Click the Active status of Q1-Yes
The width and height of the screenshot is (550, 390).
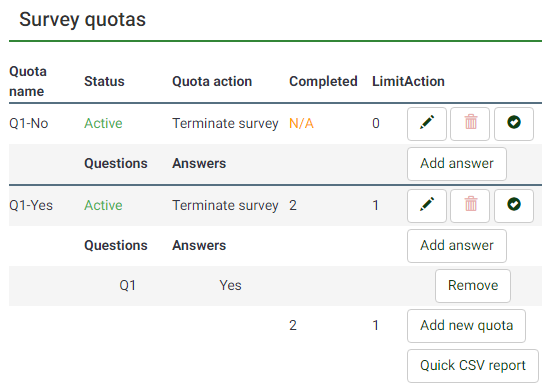tap(103, 206)
